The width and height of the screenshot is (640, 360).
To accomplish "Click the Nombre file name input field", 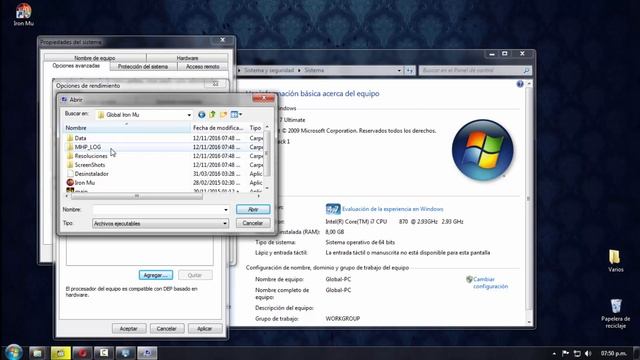I will (x=158, y=209).
